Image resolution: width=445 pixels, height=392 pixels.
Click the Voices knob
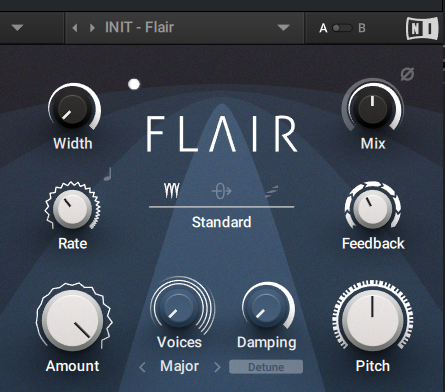click(x=179, y=307)
